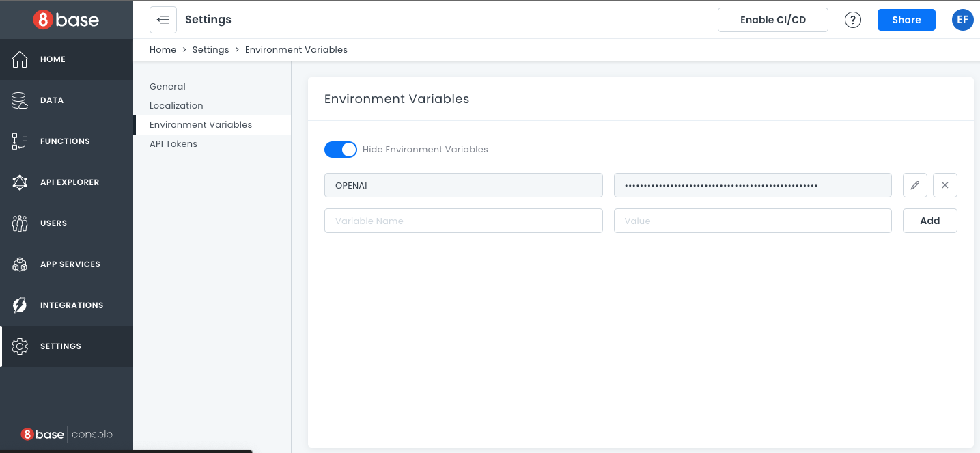The height and width of the screenshot is (453, 980).
Task: Switch to the API Tokens settings tab
Action: pyautogui.click(x=173, y=144)
